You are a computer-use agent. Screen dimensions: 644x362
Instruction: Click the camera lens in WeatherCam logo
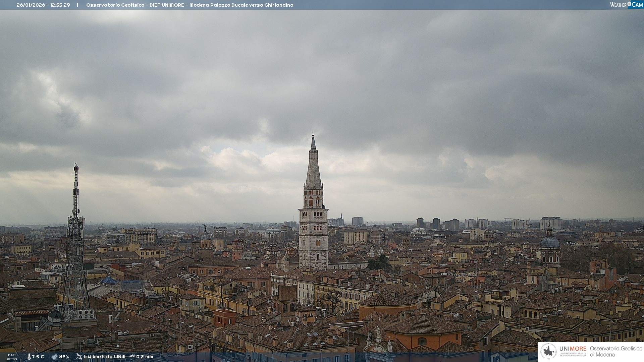629,4
